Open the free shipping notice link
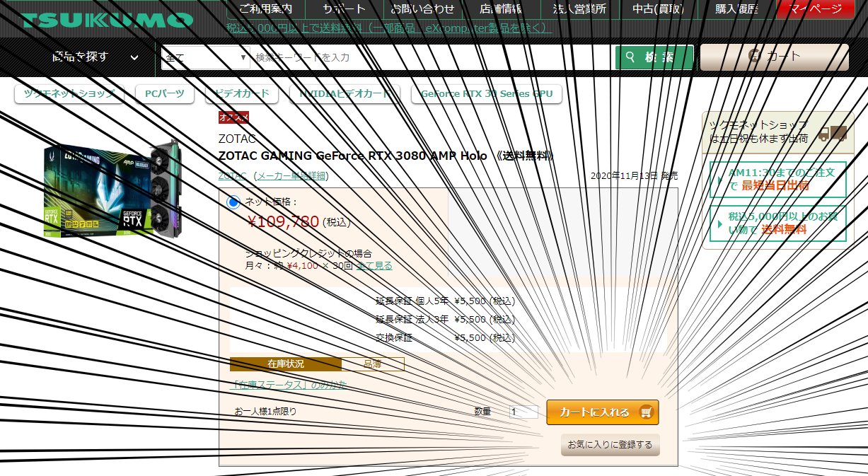The height and width of the screenshot is (476, 868). (389, 28)
